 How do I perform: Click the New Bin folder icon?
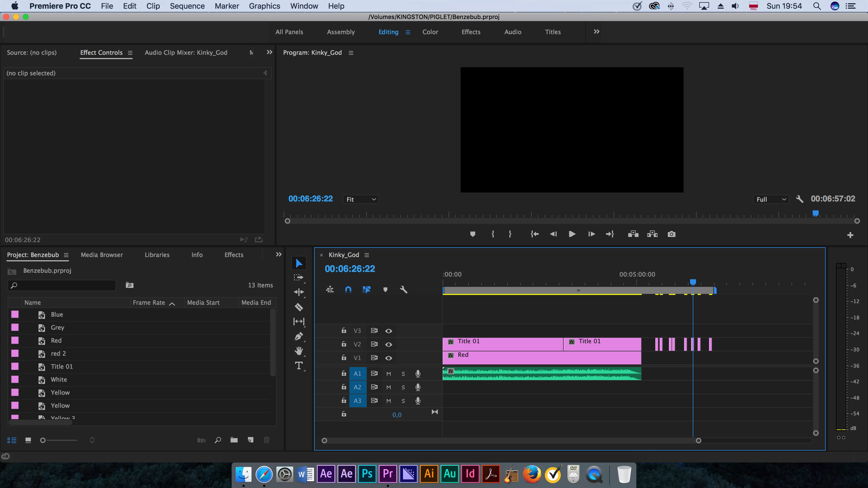click(x=234, y=440)
